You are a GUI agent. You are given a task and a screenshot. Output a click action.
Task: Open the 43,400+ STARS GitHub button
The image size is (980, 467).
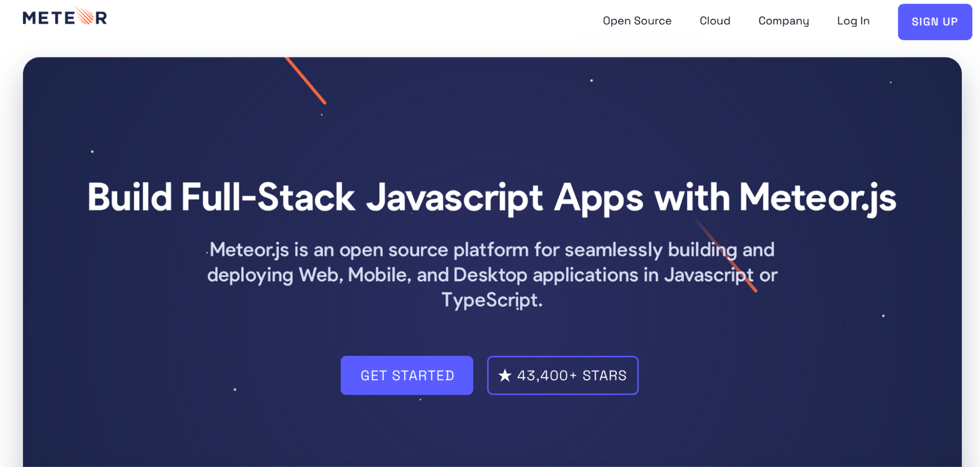click(563, 375)
